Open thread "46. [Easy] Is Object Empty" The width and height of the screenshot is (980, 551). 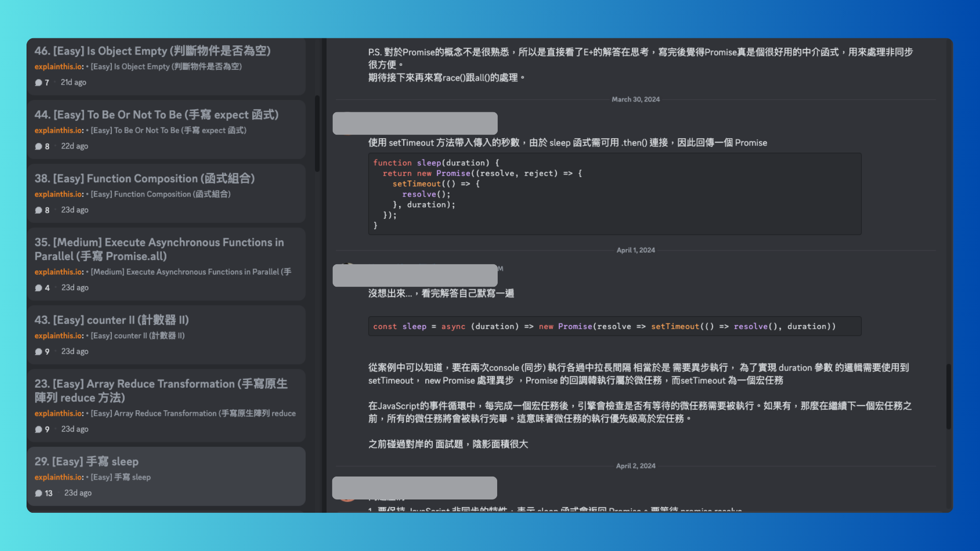click(153, 51)
